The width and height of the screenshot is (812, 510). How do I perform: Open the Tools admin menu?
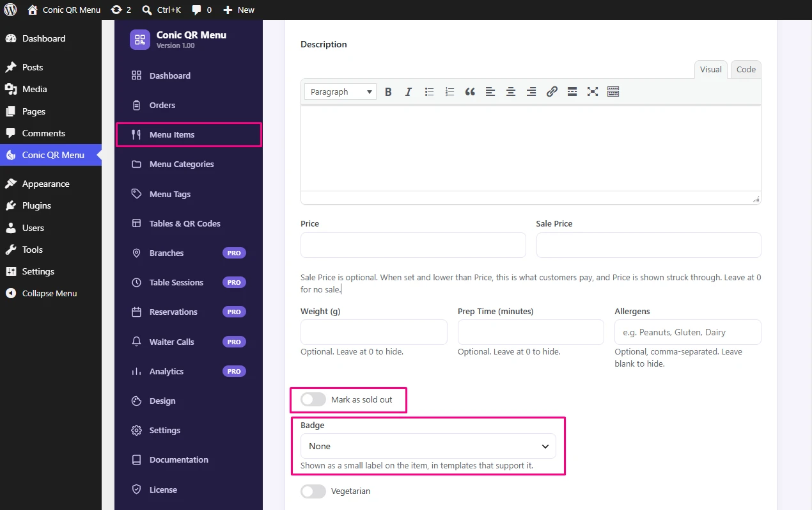[51, 250]
